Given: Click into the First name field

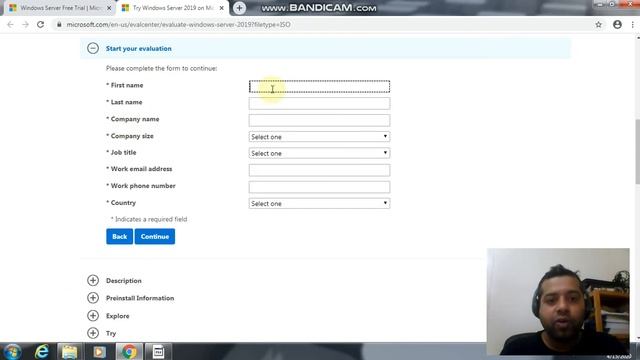Looking at the screenshot, I should (x=319, y=87).
